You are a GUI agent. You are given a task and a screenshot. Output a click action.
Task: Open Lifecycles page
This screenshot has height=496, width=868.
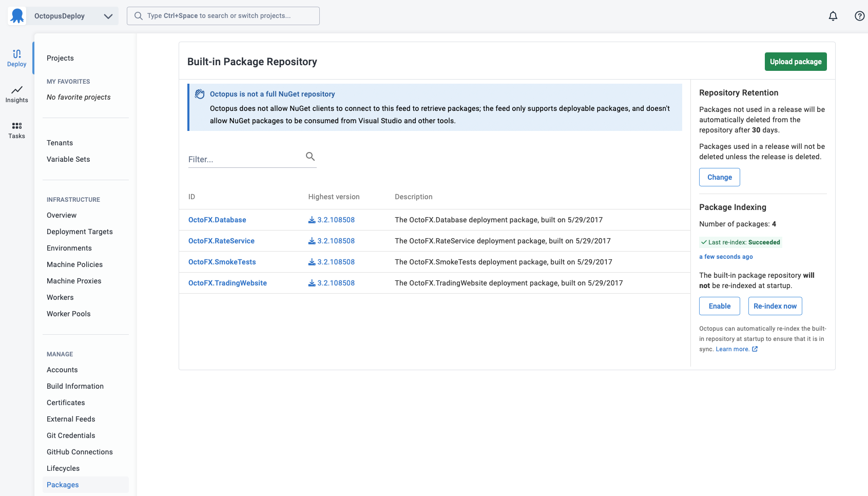click(63, 468)
